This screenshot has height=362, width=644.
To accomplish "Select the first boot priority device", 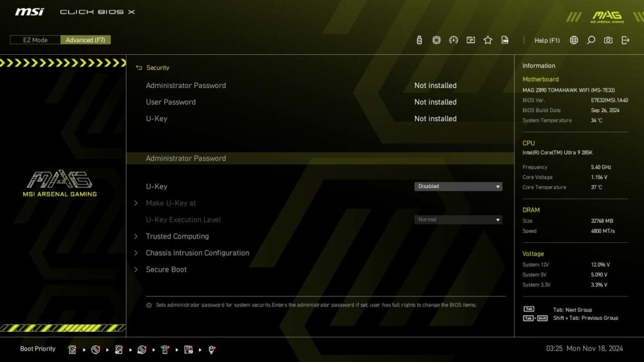I will (x=72, y=349).
